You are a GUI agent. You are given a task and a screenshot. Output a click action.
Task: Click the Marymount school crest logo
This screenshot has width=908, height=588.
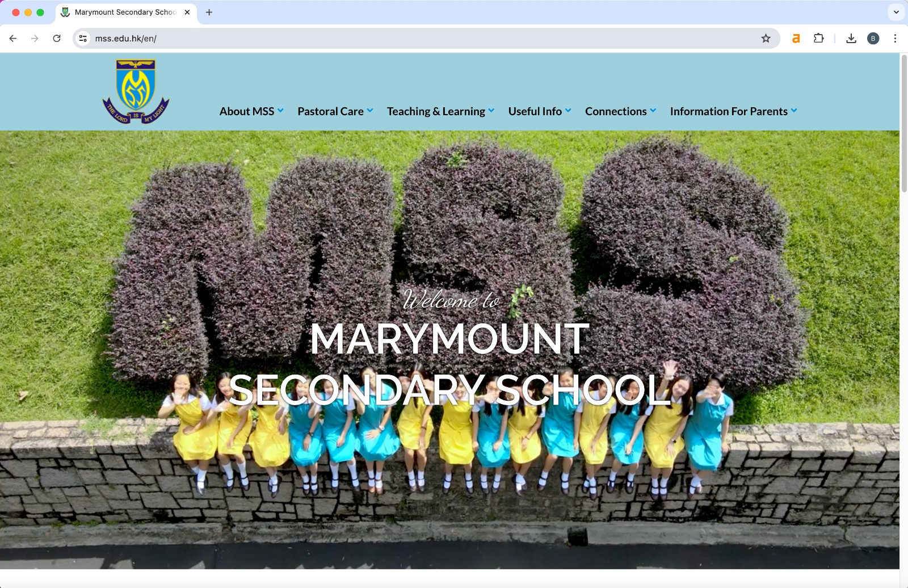pos(136,92)
